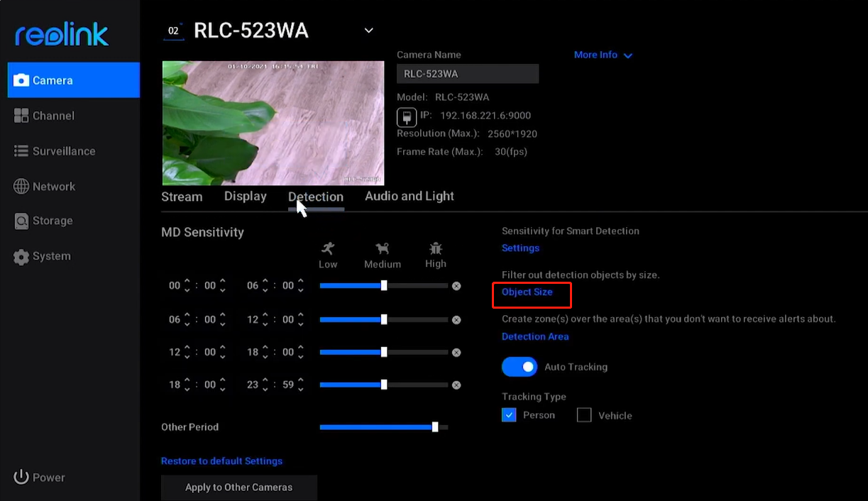Expand the RLC-523WA camera selector dropdown
Viewport: 868px width, 501px height.
pyautogui.click(x=368, y=31)
